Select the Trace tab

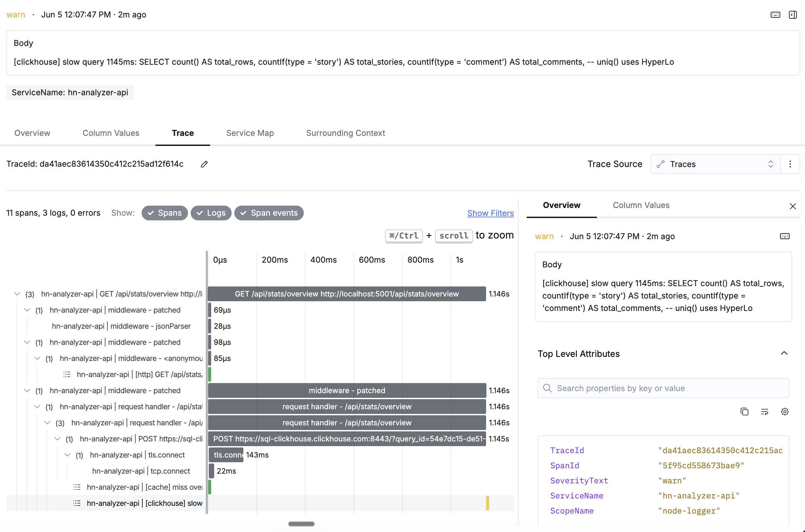pyautogui.click(x=183, y=133)
